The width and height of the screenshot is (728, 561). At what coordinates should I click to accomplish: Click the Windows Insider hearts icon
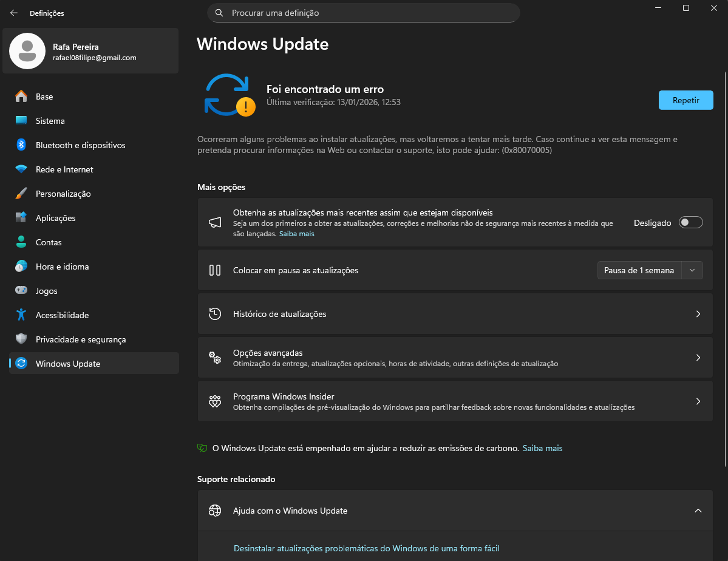click(x=215, y=401)
